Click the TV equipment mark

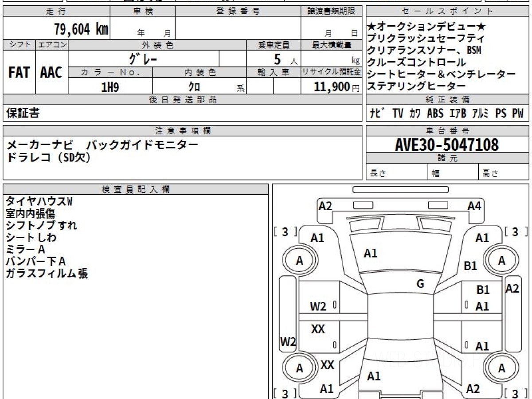pyautogui.click(x=398, y=113)
